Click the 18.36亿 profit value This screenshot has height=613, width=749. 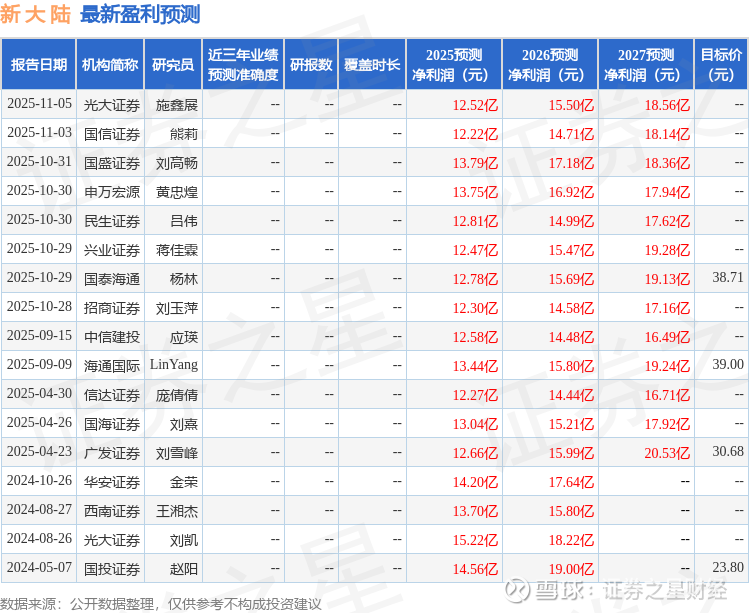667,163
